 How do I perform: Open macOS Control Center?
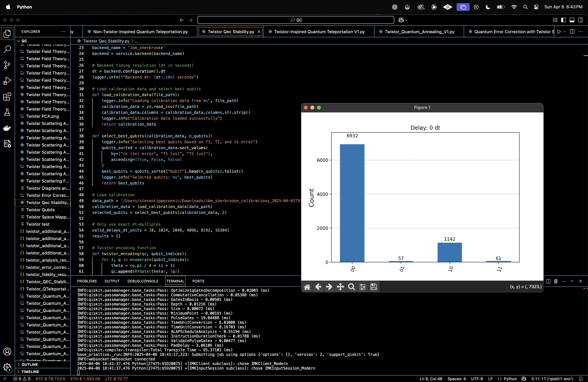(x=536, y=7)
